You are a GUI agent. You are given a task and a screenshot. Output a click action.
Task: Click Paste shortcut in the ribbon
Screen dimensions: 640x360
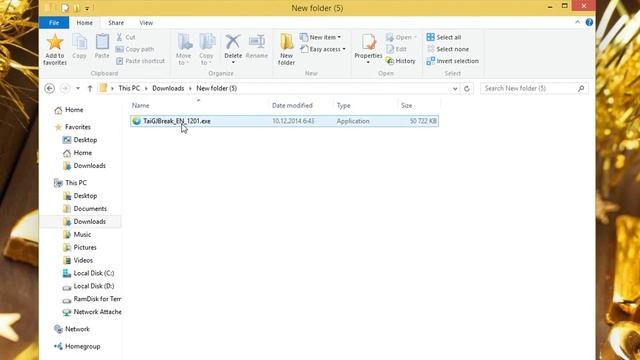(x=140, y=61)
